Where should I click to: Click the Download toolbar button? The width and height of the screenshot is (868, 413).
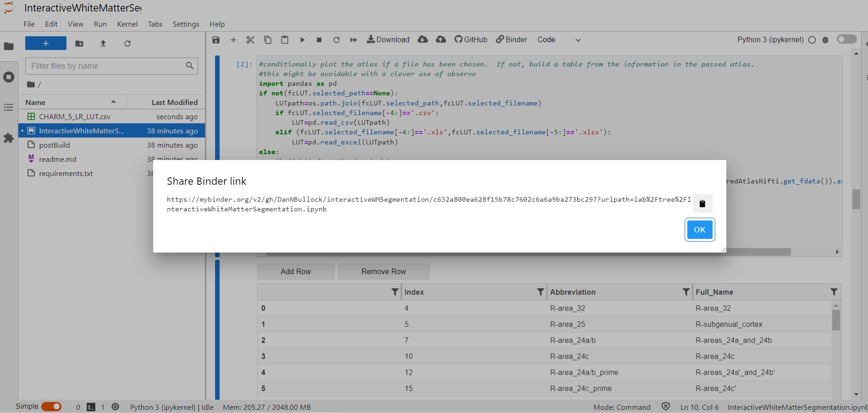tap(388, 39)
